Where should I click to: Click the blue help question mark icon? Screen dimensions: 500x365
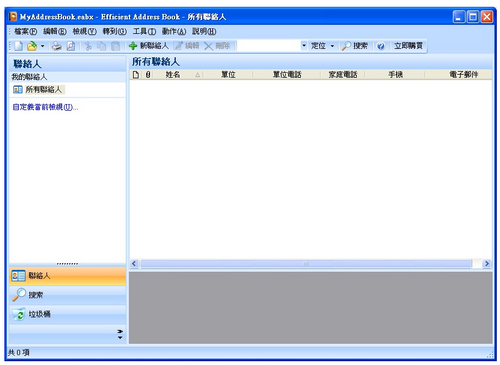pyautogui.click(x=381, y=46)
